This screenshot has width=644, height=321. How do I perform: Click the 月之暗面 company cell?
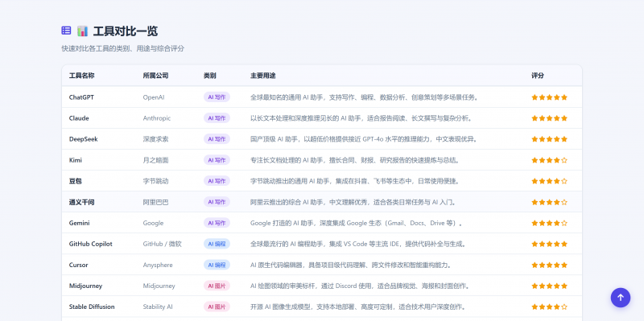(155, 160)
